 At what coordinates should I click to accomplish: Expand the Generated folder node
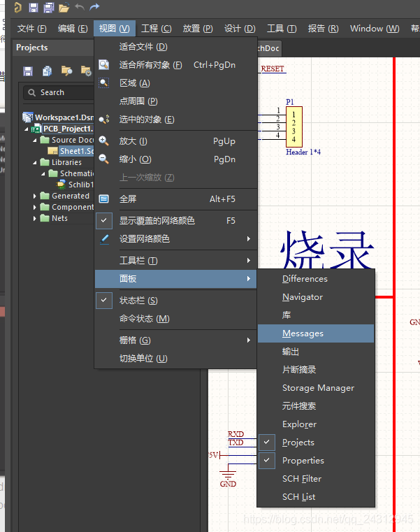tap(35, 196)
